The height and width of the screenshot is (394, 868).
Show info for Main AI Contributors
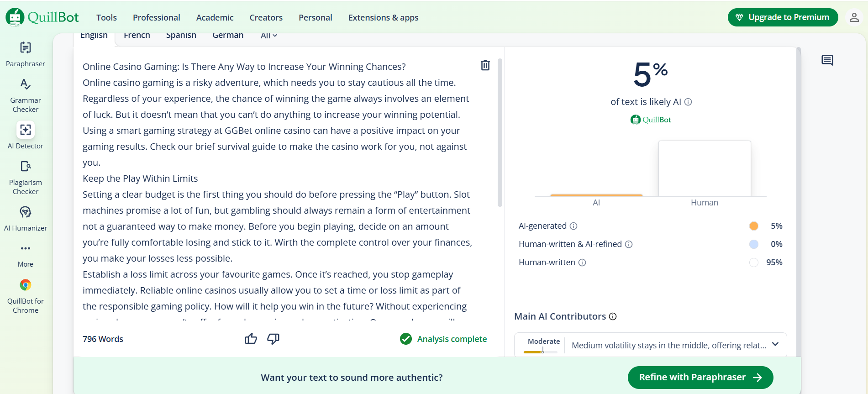click(x=613, y=316)
